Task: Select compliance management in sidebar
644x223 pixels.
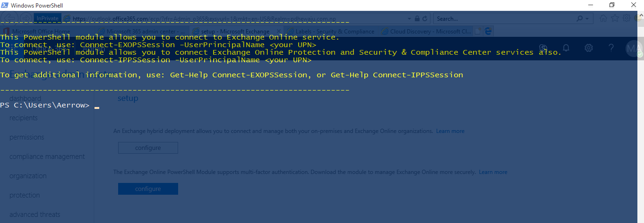Action: [47, 157]
